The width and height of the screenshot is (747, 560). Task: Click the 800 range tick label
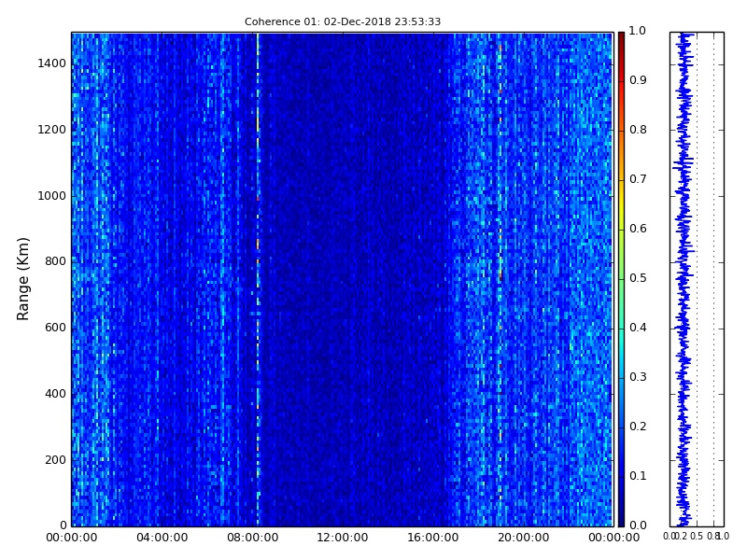pos(55,262)
